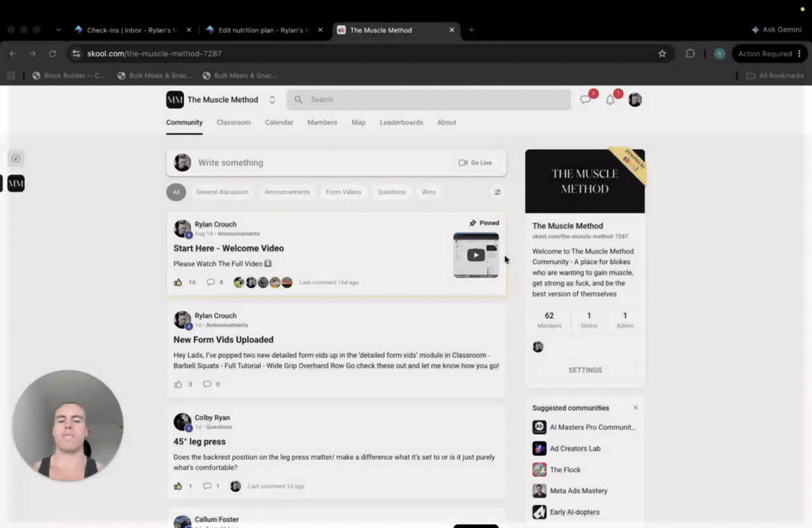Click the Search communities field
This screenshot has width=812, height=528.
coord(429,99)
